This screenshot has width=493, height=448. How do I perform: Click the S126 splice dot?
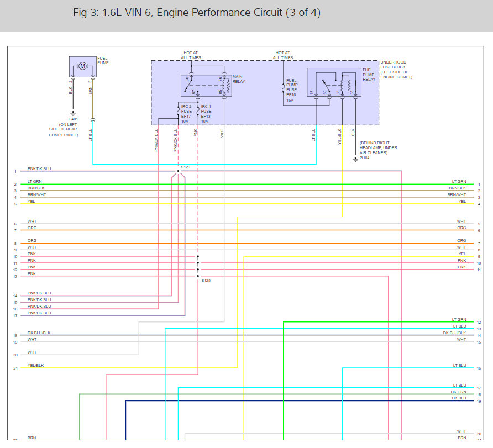pos(178,171)
